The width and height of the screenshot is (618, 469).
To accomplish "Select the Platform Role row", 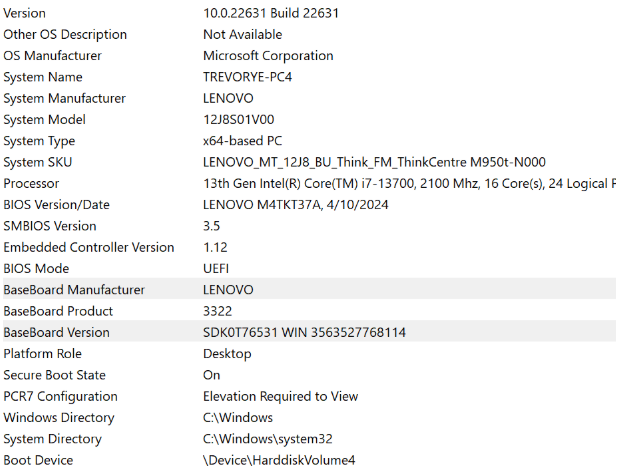I will coord(41,354).
